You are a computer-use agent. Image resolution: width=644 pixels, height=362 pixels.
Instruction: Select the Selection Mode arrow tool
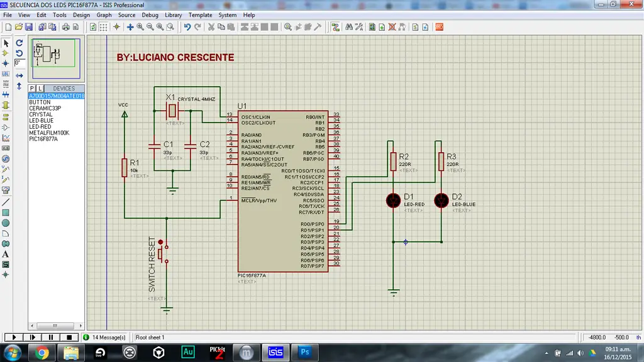(6, 43)
